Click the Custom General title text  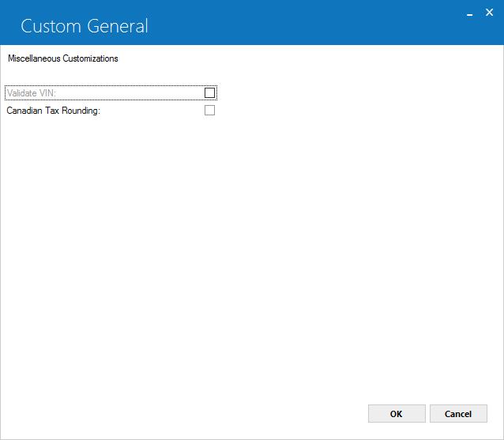pyautogui.click(x=85, y=26)
